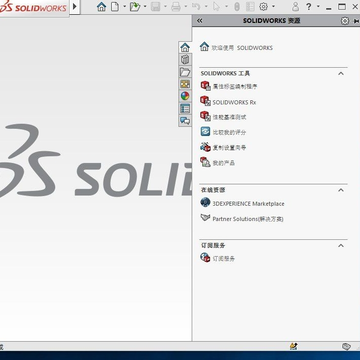This screenshot has height=360, width=360.
Task: Expand the Options gear dropdown arrow
Action: [273, 6]
